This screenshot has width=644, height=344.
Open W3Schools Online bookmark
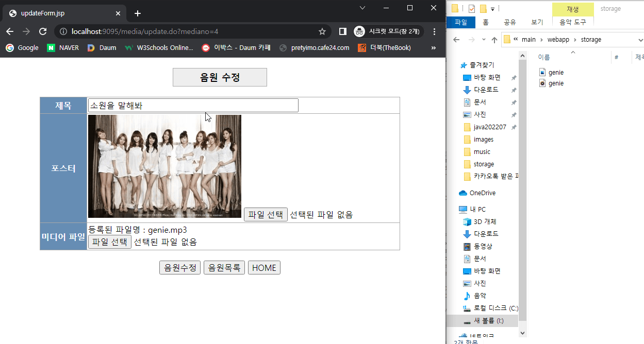[x=159, y=47]
